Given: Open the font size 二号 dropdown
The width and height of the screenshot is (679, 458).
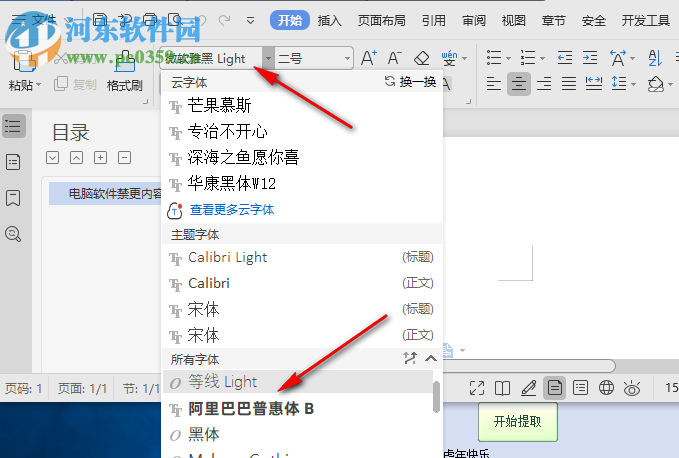Looking at the screenshot, I should point(347,58).
